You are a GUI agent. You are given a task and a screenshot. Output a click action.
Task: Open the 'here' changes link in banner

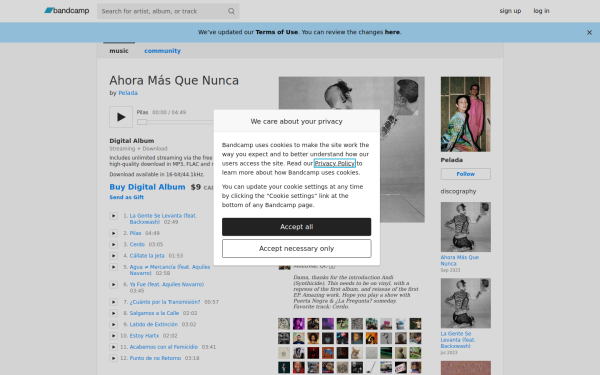tap(392, 32)
